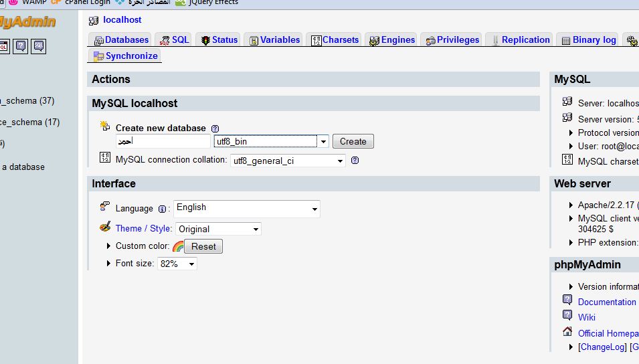This screenshot has width=639, height=364.
Task: Click the Variables tab icon
Action: (x=254, y=40)
